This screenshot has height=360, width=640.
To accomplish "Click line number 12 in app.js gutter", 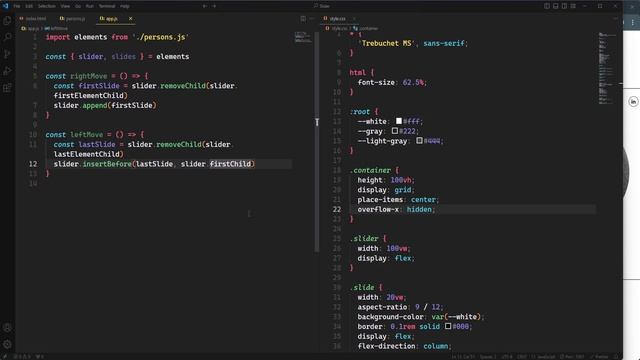I will click(x=33, y=164).
